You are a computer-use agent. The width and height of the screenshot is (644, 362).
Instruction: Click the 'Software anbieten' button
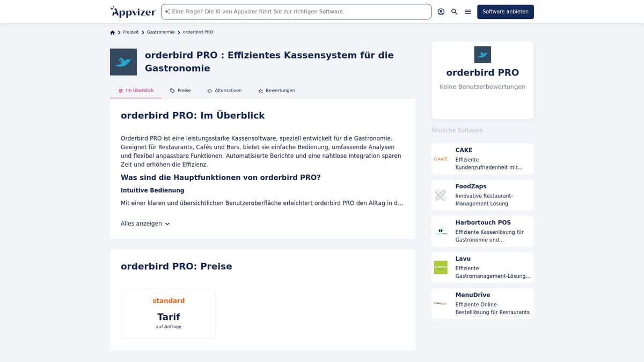[505, 11]
